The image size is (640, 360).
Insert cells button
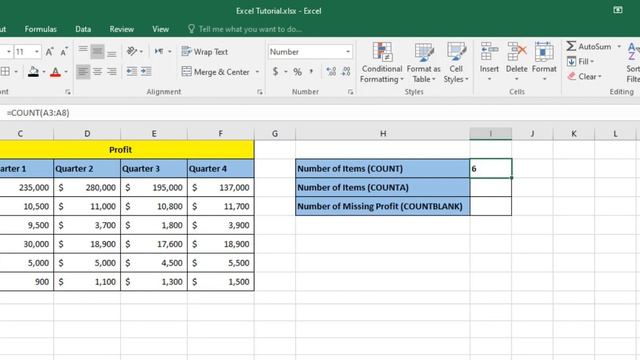(x=489, y=61)
